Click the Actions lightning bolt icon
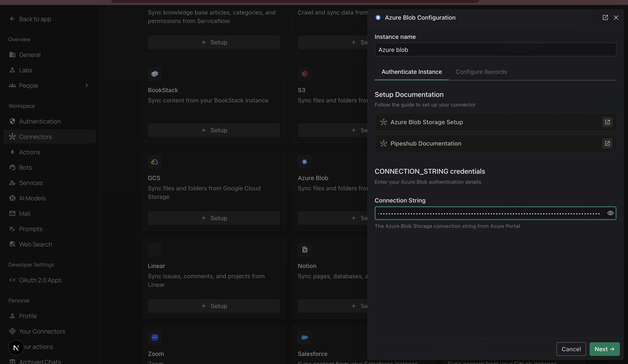 pos(12,152)
